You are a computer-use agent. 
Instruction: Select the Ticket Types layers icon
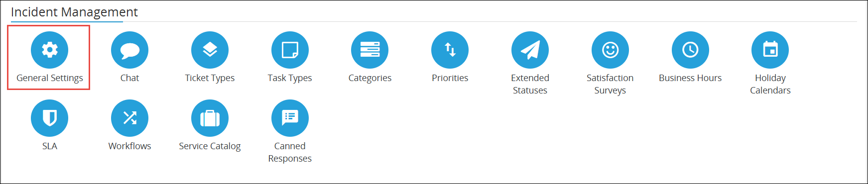click(210, 50)
